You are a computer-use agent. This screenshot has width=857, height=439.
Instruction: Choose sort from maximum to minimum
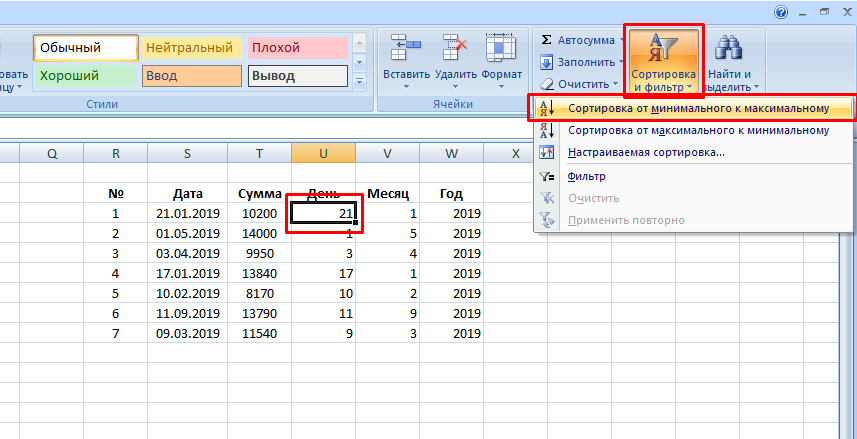698,130
